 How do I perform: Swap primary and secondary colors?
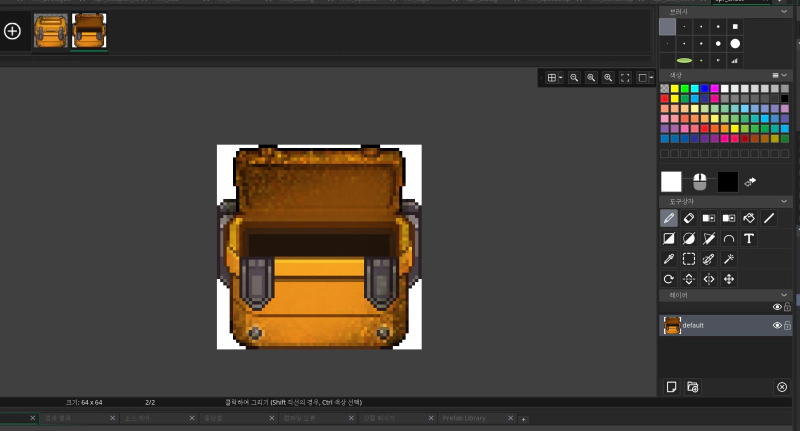751,182
